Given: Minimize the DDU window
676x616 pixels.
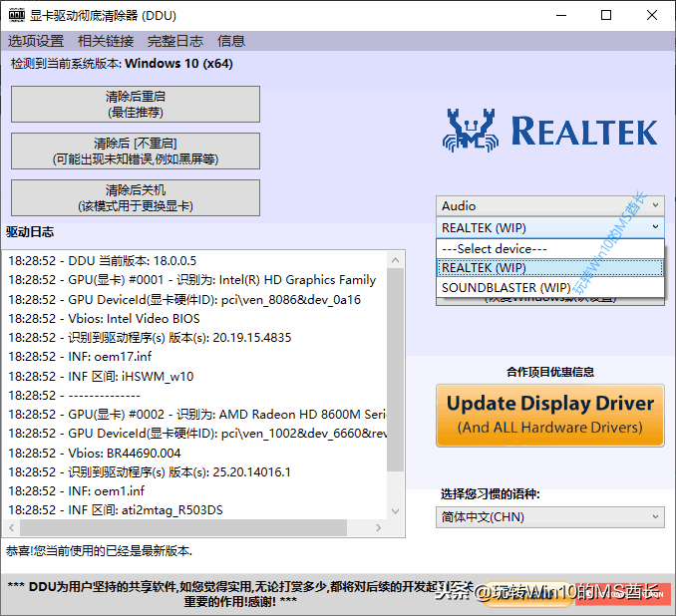Looking at the screenshot, I should pos(561,15).
